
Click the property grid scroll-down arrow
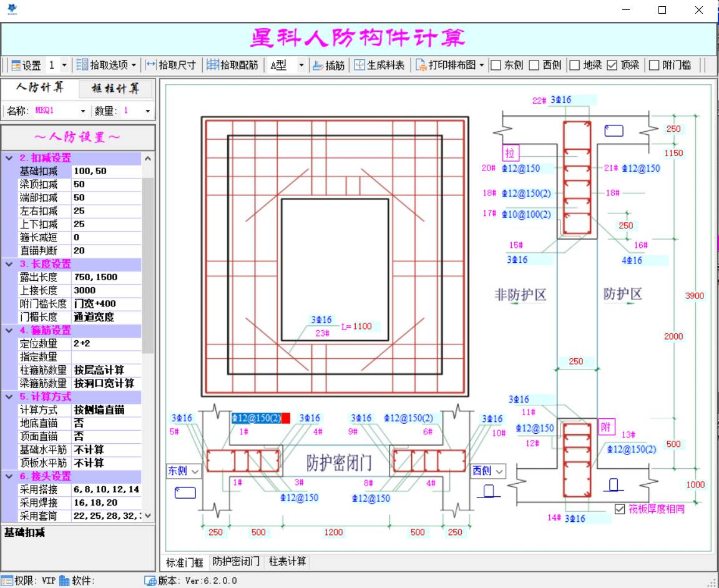pyautogui.click(x=148, y=516)
